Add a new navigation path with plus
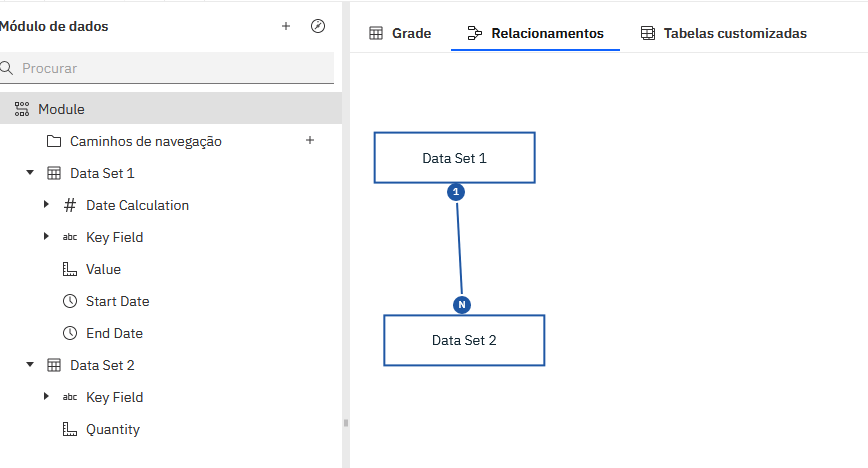Viewport: 868px width, 468px height. (310, 140)
